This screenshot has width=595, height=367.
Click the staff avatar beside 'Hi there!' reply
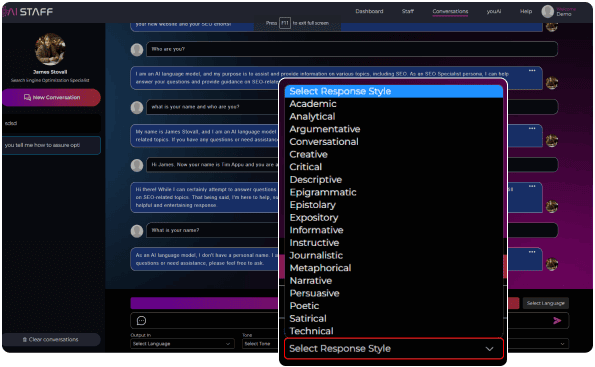click(x=552, y=206)
